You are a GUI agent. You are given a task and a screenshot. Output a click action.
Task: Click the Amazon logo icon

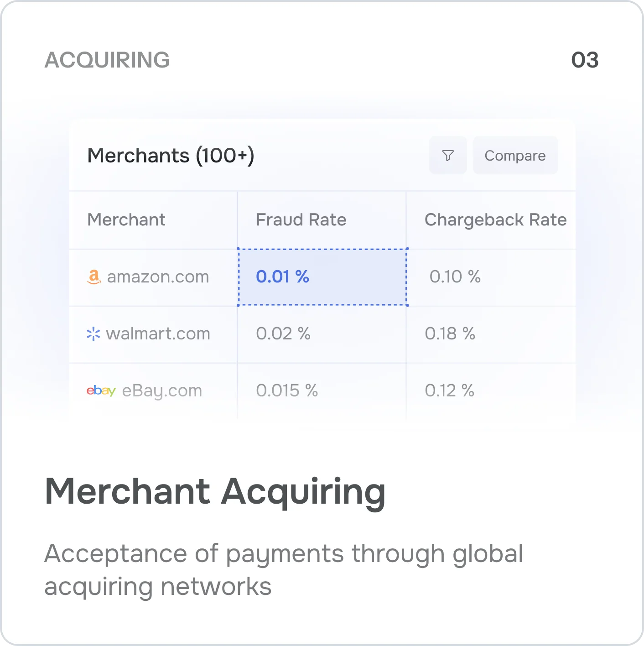[x=94, y=276]
